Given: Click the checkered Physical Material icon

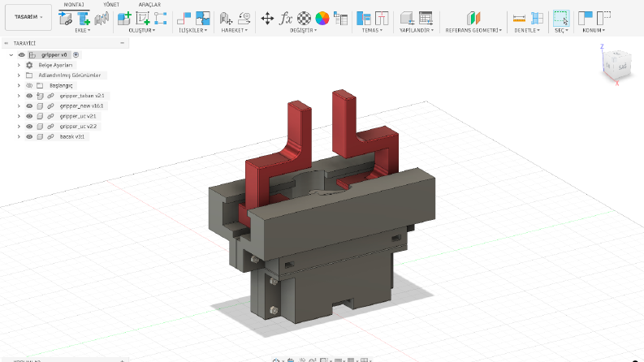Looking at the screenshot, I should tap(304, 19).
